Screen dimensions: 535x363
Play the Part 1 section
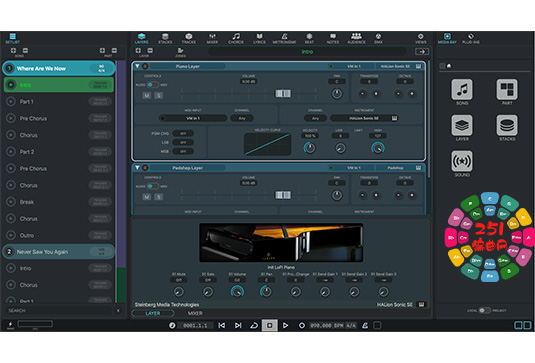click(x=11, y=102)
